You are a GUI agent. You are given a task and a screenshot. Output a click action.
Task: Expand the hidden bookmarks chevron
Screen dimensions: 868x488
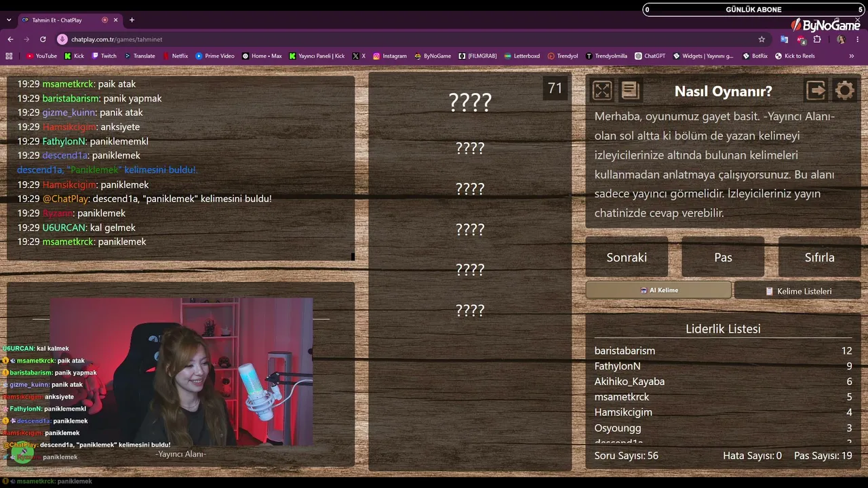[852, 56]
